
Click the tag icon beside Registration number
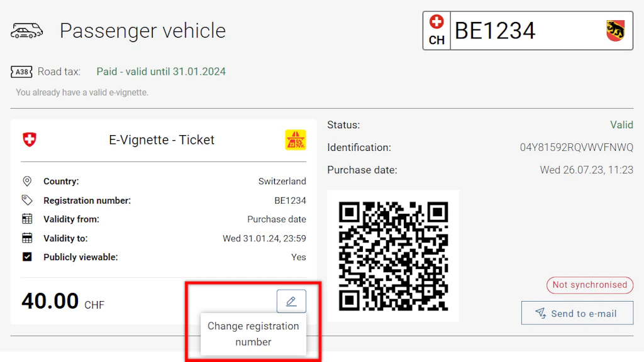click(26, 200)
